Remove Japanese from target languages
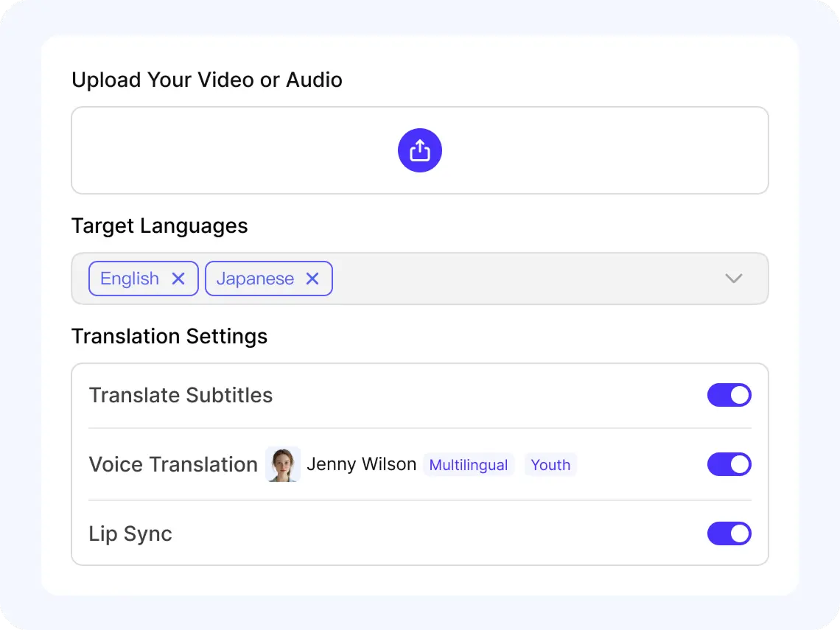The width and height of the screenshot is (840, 630). [312, 279]
